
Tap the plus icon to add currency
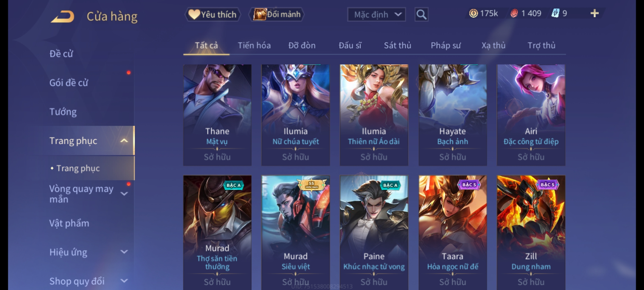click(x=595, y=13)
